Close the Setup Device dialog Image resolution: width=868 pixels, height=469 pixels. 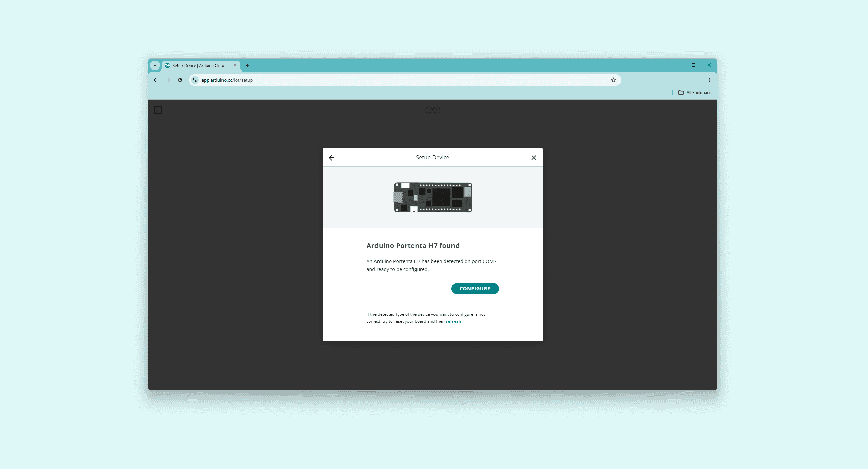(x=534, y=158)
